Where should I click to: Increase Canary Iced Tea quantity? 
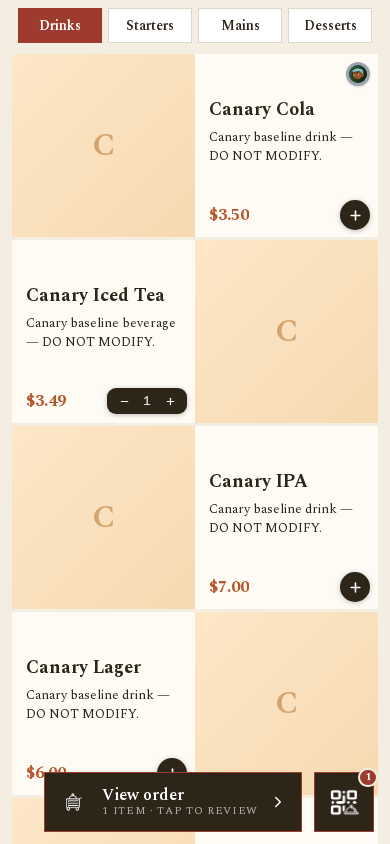[x=171, y=402]
